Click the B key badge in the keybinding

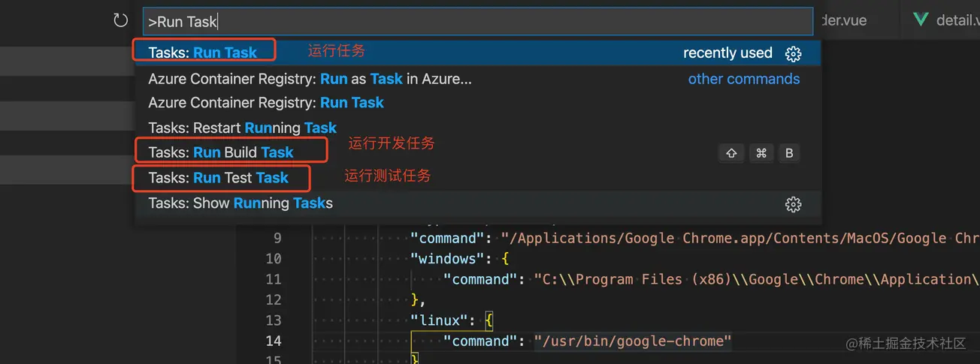click(x=789, y=153)
